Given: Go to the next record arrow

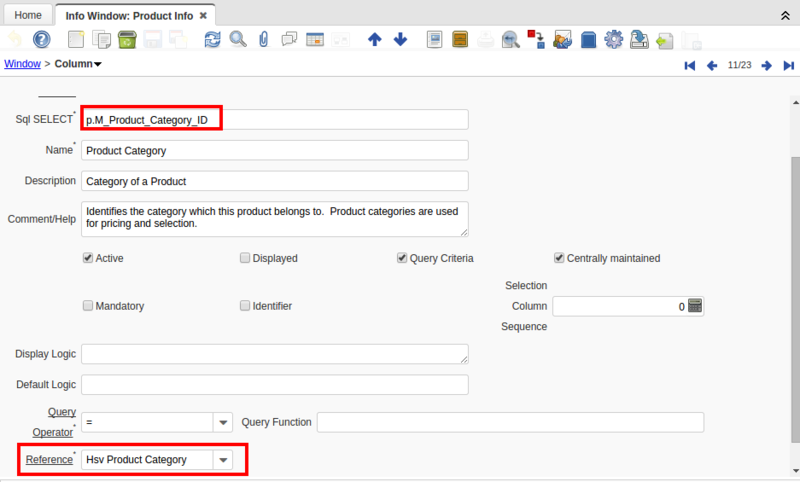Looking at the screenshot, I should [x=766, y=65].
